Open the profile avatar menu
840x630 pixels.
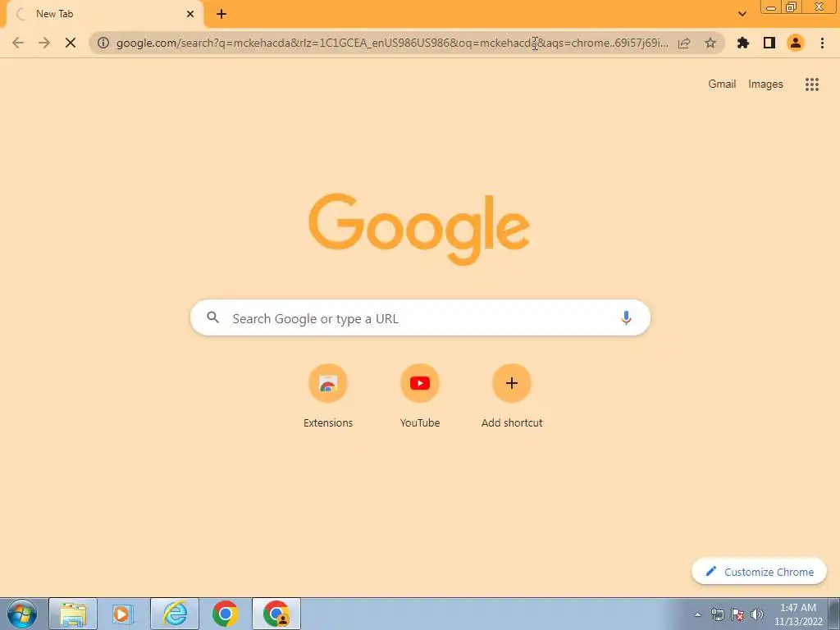pos(796,43)
